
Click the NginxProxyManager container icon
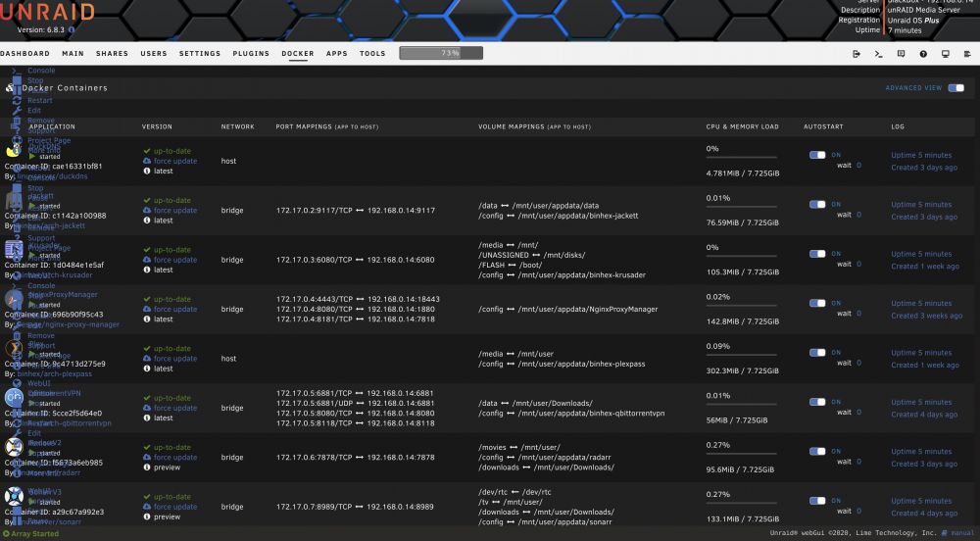click(x=14, y=299)
